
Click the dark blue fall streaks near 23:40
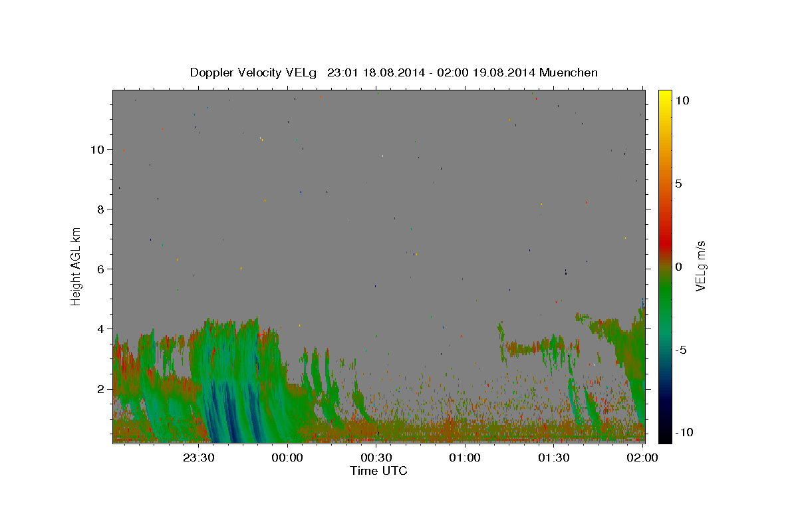[231, 412]
